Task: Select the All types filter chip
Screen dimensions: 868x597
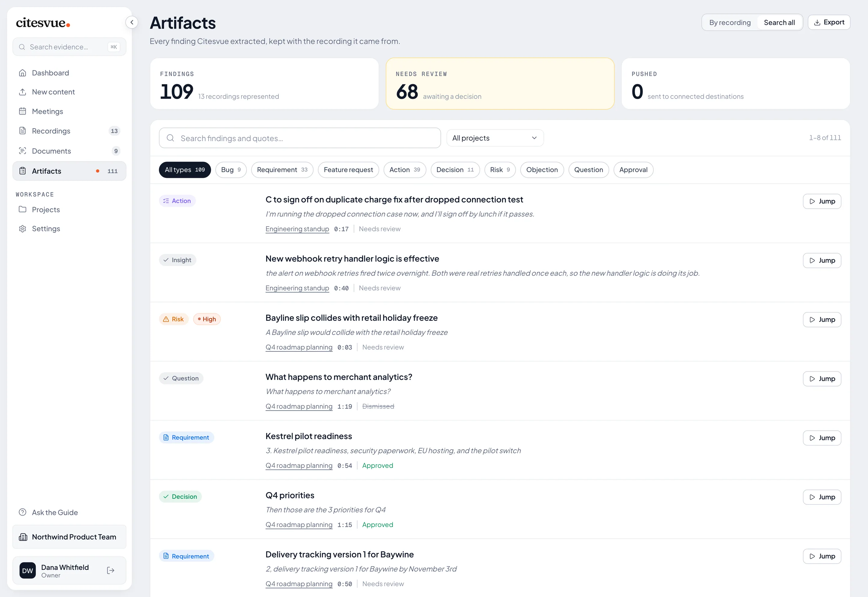Action: (x=185, y=170)
